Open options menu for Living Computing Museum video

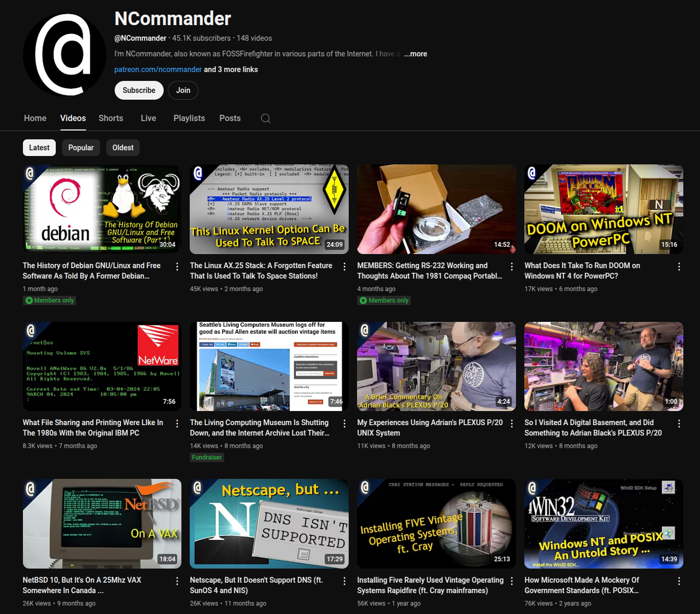pos(345,424)
